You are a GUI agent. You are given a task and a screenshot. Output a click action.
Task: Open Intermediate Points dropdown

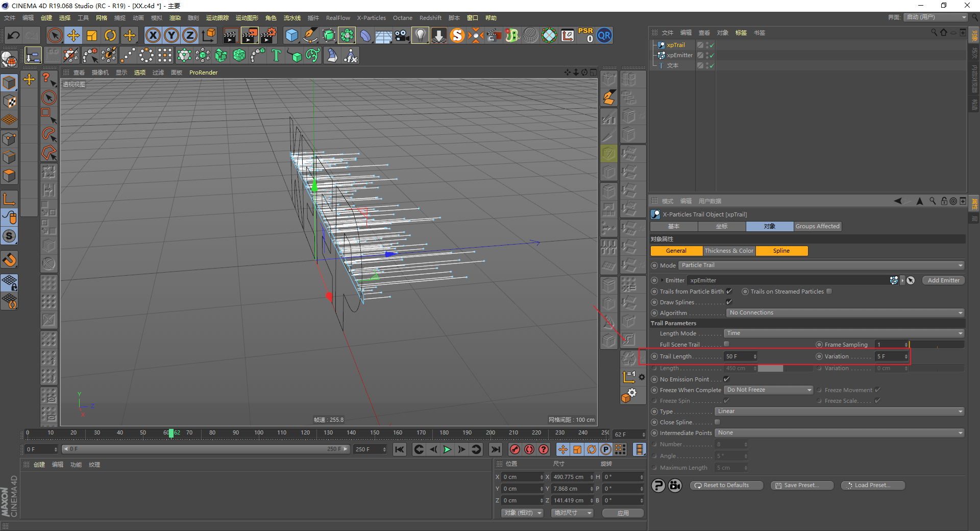(840, 433)
